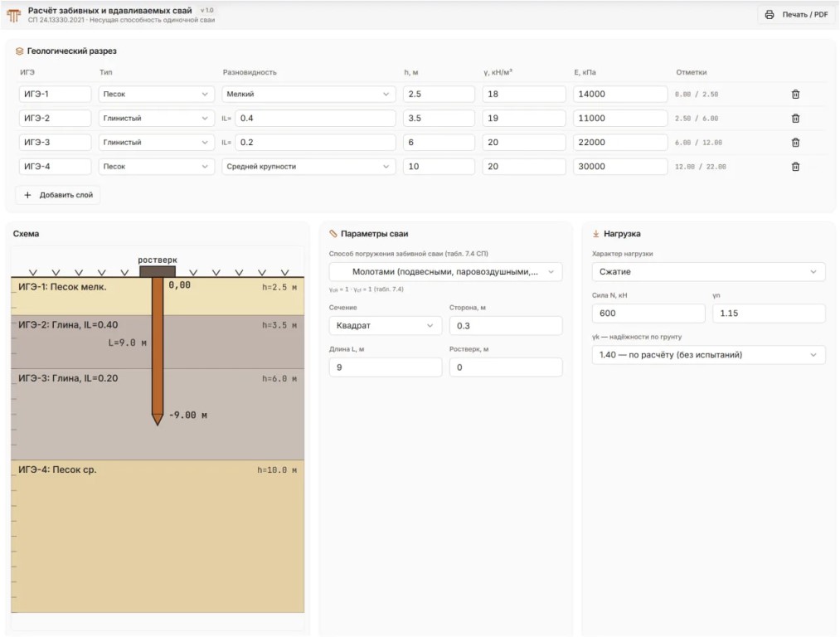Open soil type dropdown for ИГЭ-3

click(156, 142)
